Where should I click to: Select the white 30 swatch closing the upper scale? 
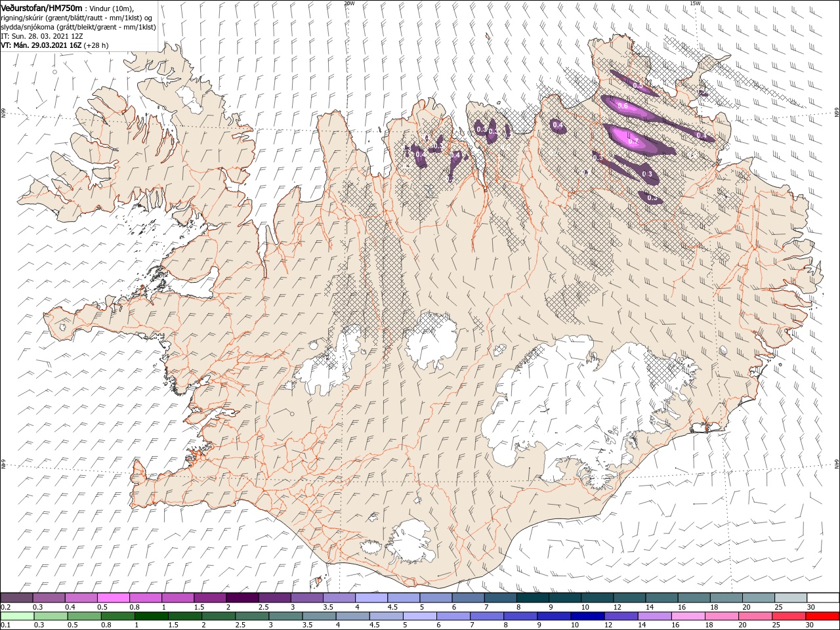coord(823,598)
